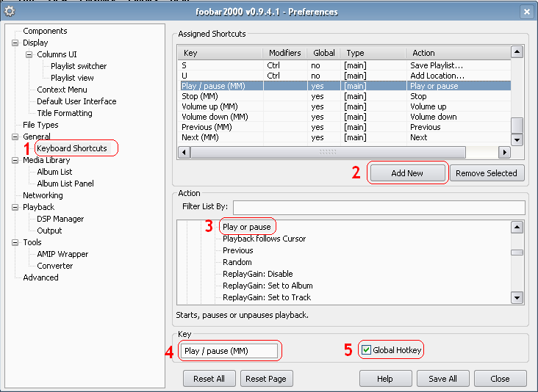Click up arrow of action list scrollbar

[517, 227]
